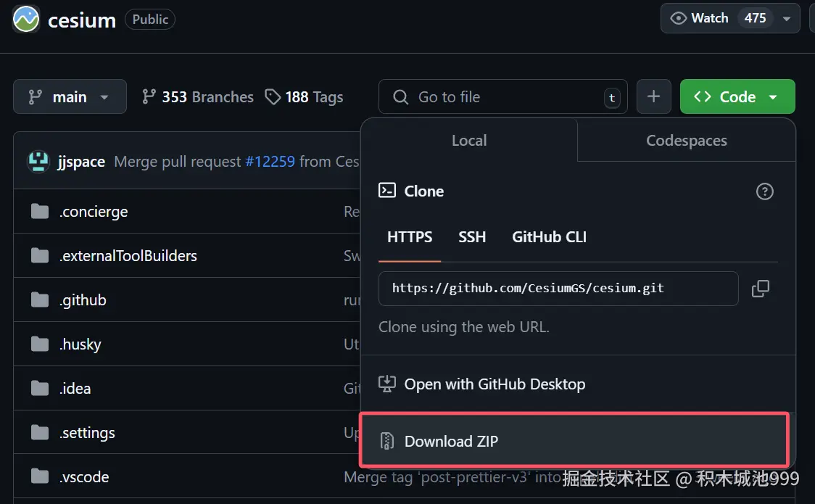Screen dimensions: 815x504
Task: Click the folder icon beside .idea
Action: click(x=39, y=388)
